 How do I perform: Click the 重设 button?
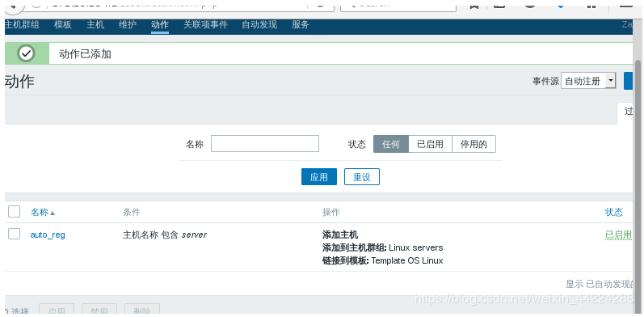coord(362,177)
